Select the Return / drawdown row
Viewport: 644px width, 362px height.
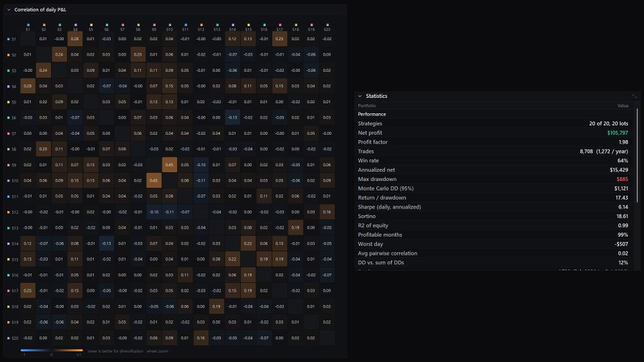493,198
